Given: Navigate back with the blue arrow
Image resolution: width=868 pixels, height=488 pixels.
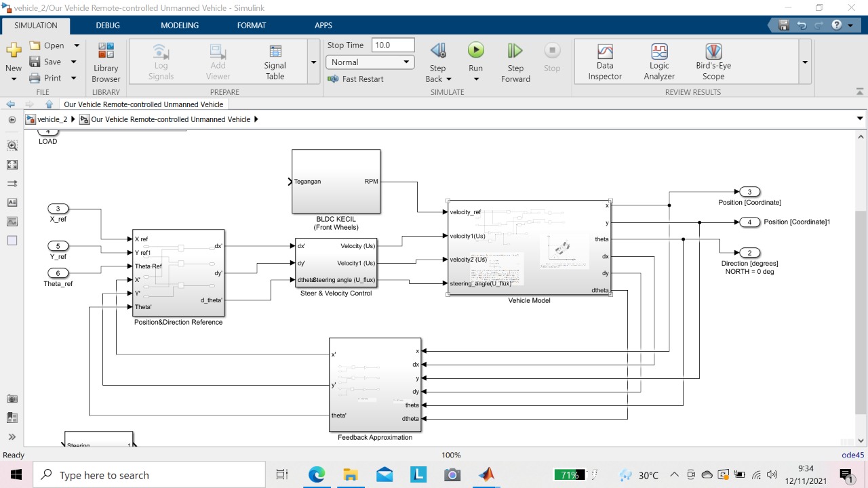Looking at the screenshot, I should 11,104.
